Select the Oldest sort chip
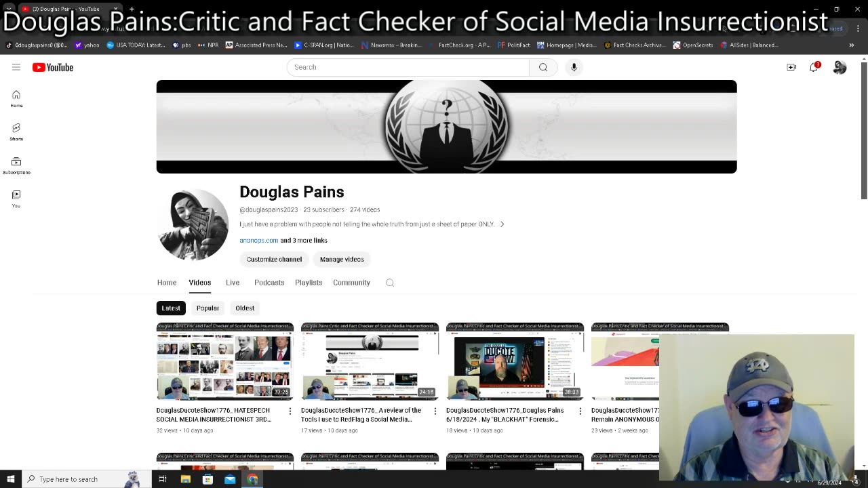This screenshot has height=488, width=868. [x=245, y=308]
